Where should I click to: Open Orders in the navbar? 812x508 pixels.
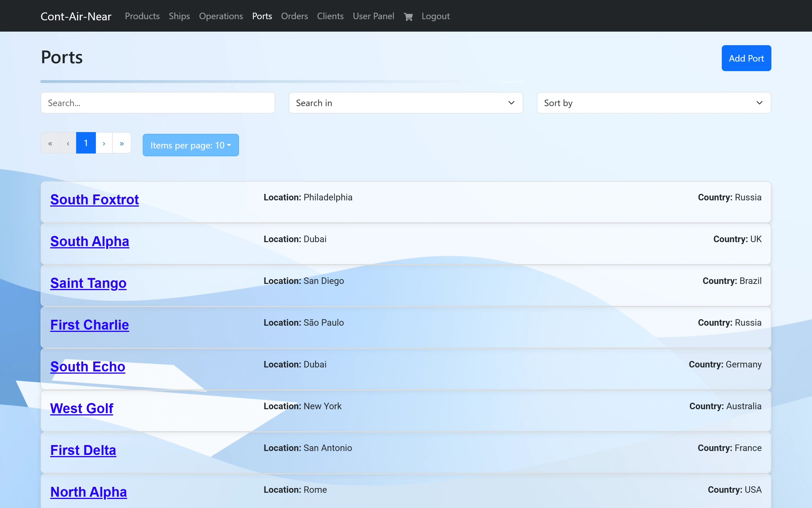pyautogui.click(x=294, y=16)
